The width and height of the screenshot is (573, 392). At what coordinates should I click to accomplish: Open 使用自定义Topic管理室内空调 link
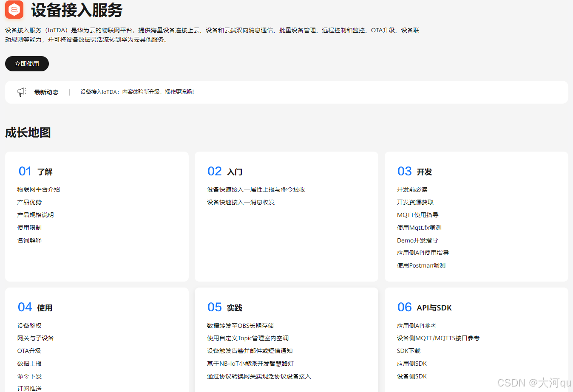click(248, 338)
